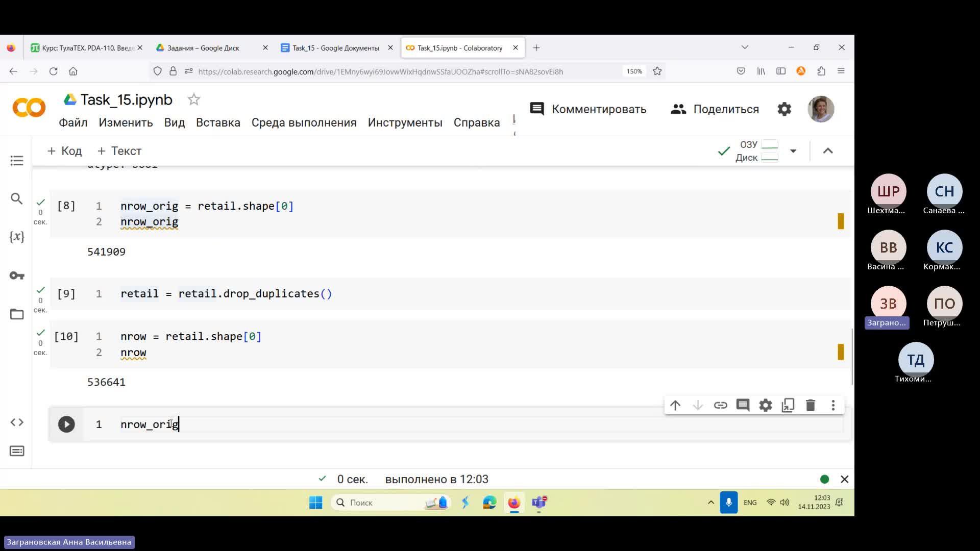The image size is (980, 551).
Task: Toggle the microphone tray icon
Action: coord(729,503)
